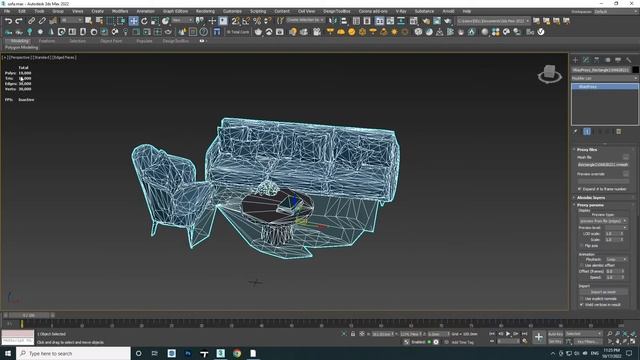Click the pin stack icon below modifier list

click(x=576, y=131)
